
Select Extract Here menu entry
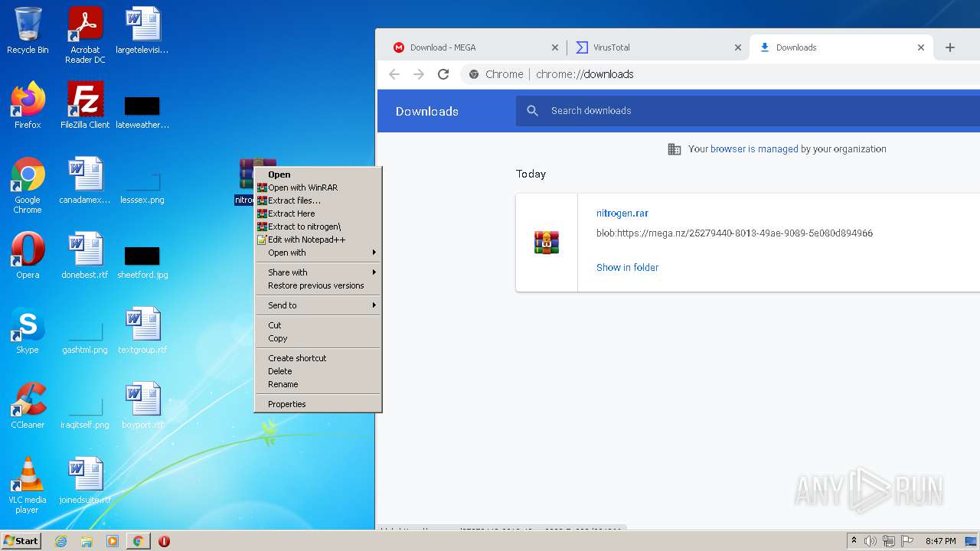pyautogui.click(x=318, y=214)
